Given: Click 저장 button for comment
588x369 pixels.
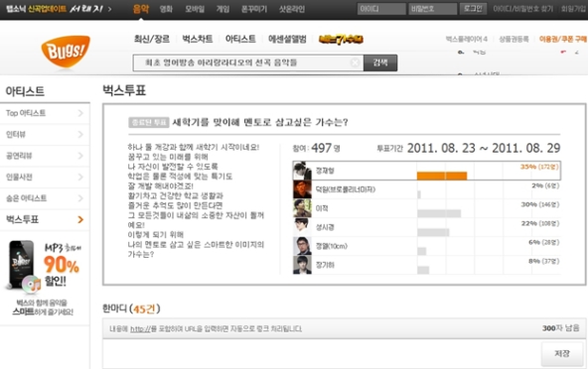Looking at the screenshot, I should [x=562, y=354].
